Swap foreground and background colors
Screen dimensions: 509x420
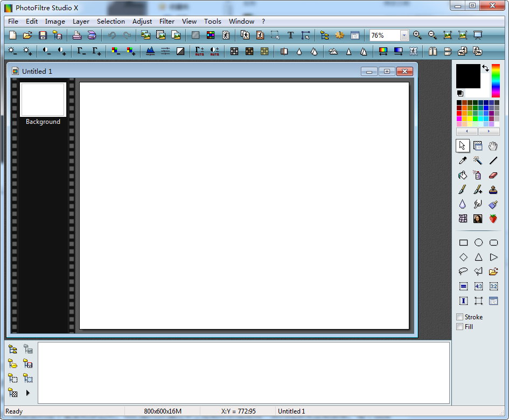click(485, 68)
